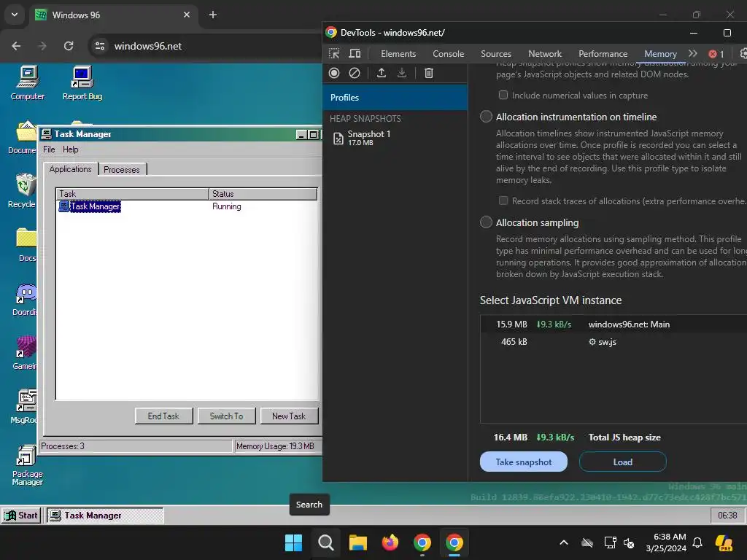Screen dimensions: 747x560
Task: Open the Memory DevTools tab
Action: click(x=660, y=54)
